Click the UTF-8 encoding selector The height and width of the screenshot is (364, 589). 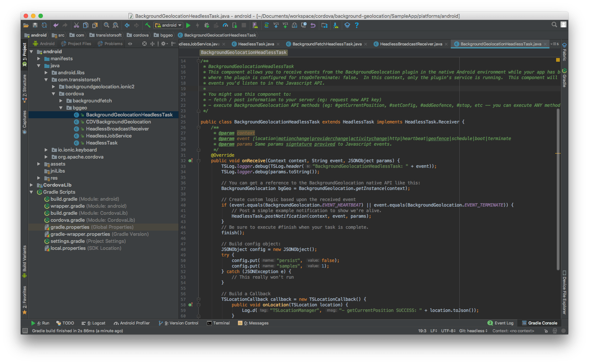pos(448,331)
